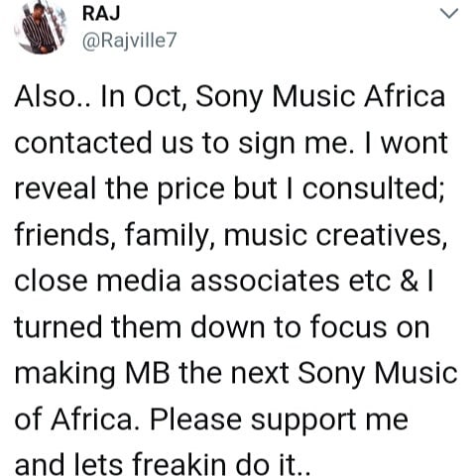This screenshot has height=476, width=476.
Task: Click the tweet line starting with "Also.. In Oct"
Action: (x=230, y=97)
